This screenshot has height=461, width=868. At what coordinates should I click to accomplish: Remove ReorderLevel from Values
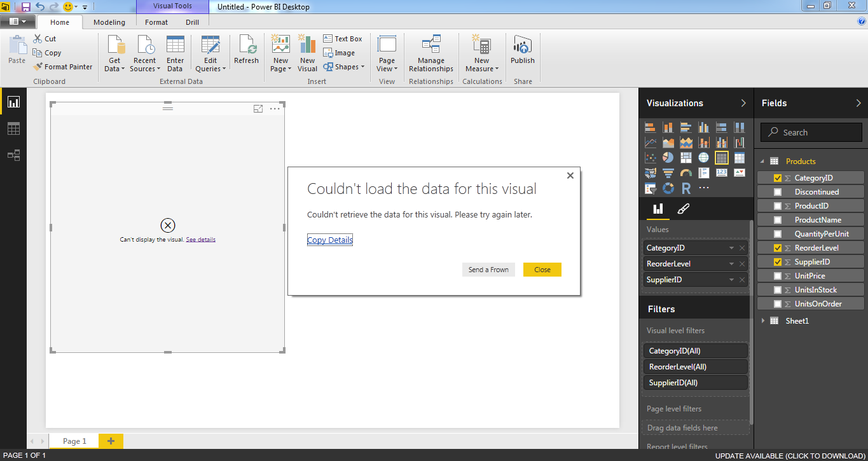[742, 264]
